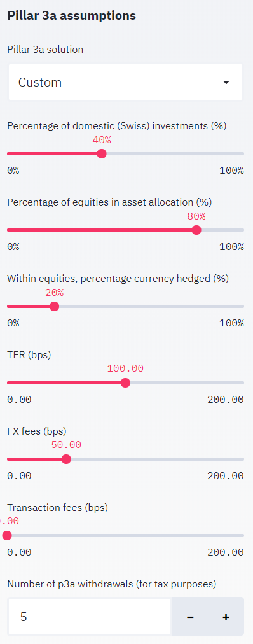Set Swiss investments slider to 100% end
The height and width of the screenshot is (644, 253).
[x=243, y=153]
